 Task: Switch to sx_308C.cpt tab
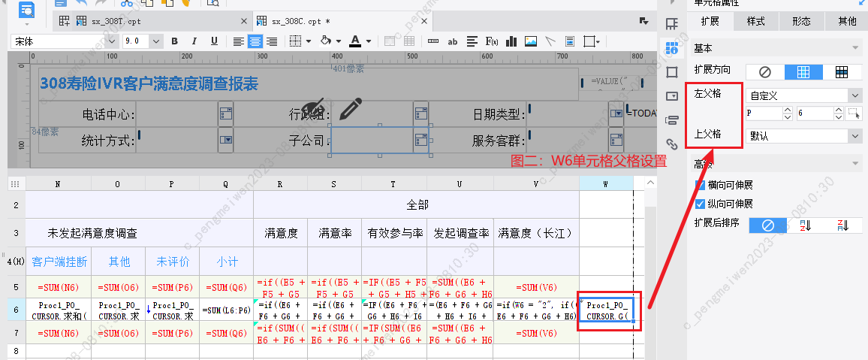(301, 22)
